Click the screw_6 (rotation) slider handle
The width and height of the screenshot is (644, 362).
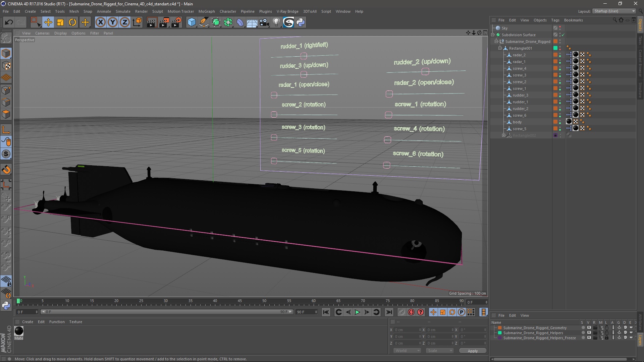point(386,165)
